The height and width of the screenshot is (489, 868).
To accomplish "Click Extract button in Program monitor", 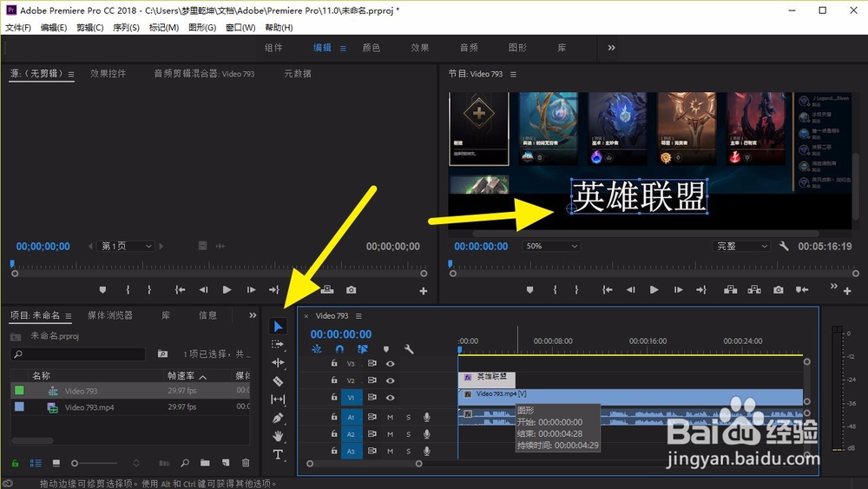I will [x=754, y=289].
